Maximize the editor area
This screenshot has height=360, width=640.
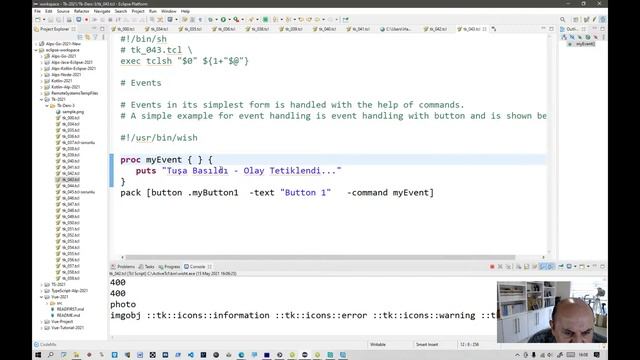click(551, 29)
